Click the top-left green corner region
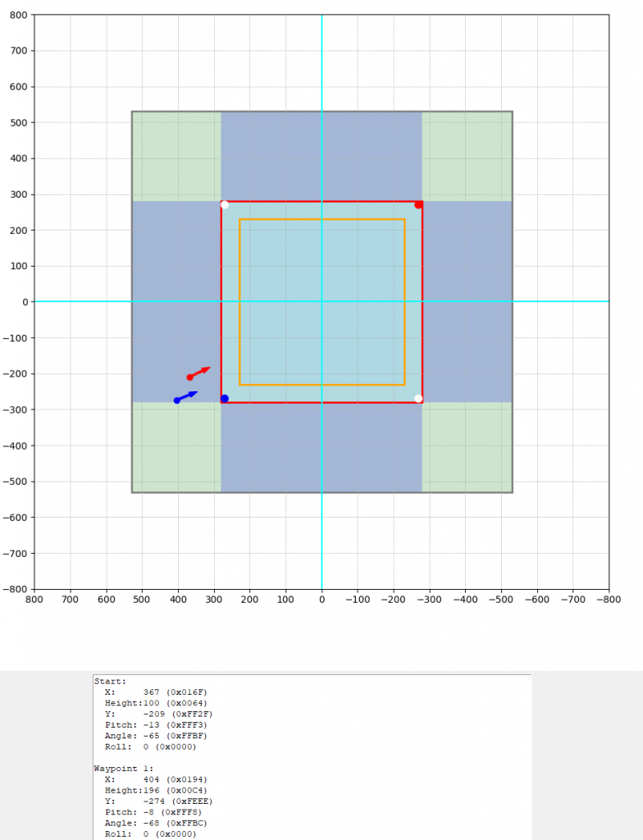 tap(176, 156)
